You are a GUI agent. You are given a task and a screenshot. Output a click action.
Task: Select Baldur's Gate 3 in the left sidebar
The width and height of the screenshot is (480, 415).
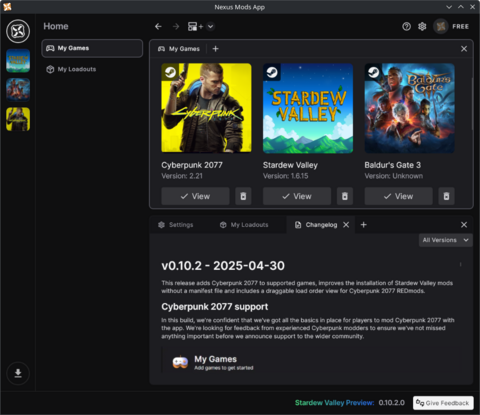coord(18,90)
